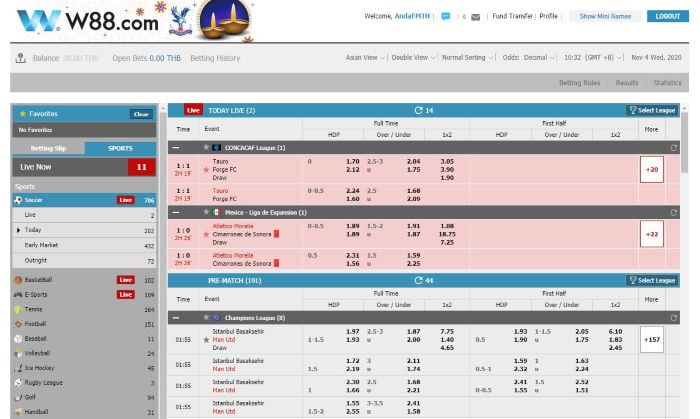Click Tauro 1x2 odds 3.05
The image size is (700, 419).
click(447, 162)
